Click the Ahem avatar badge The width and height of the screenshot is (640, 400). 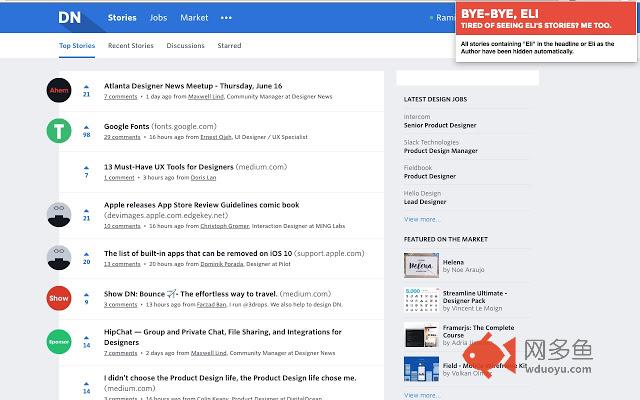coord(59,90)
